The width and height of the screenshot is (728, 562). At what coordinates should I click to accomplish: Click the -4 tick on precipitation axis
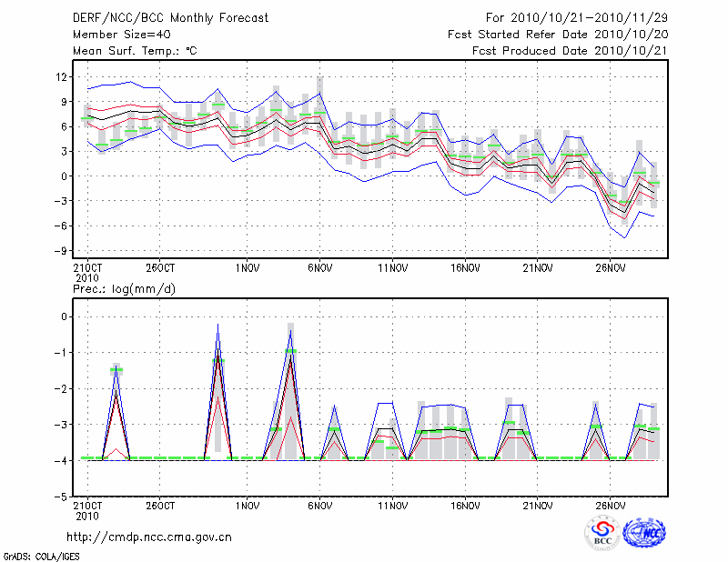click(x=62, y=461)
